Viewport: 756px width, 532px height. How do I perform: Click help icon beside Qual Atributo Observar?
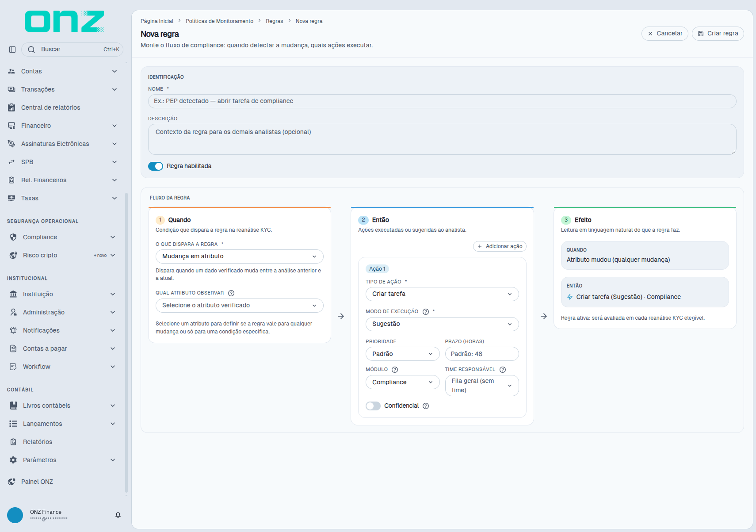coord(231,293)
